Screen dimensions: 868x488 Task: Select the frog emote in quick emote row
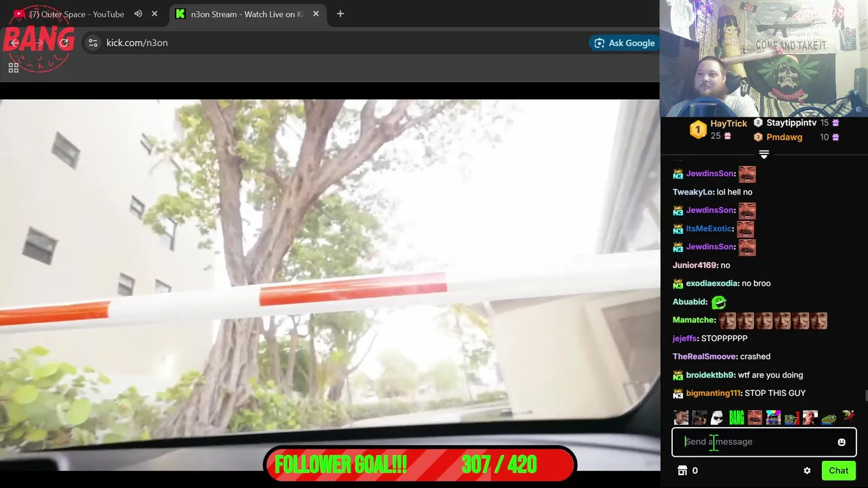click(829, 418)
